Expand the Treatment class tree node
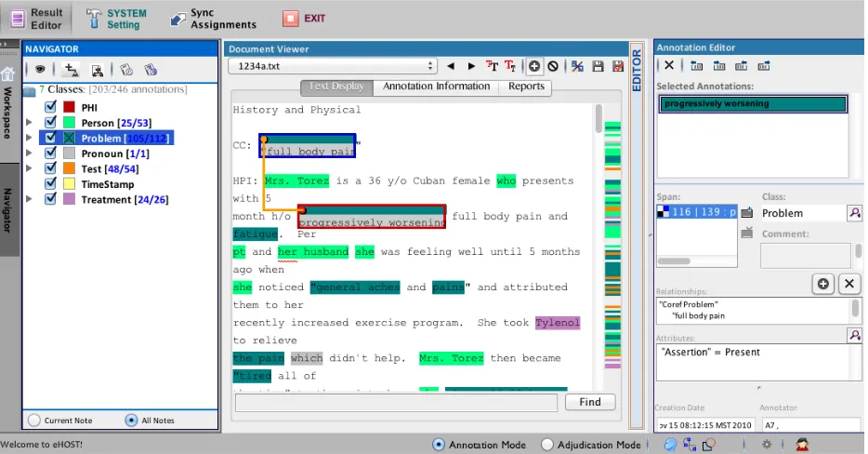Viewport: 868px width, 454px height. (30, 199)
